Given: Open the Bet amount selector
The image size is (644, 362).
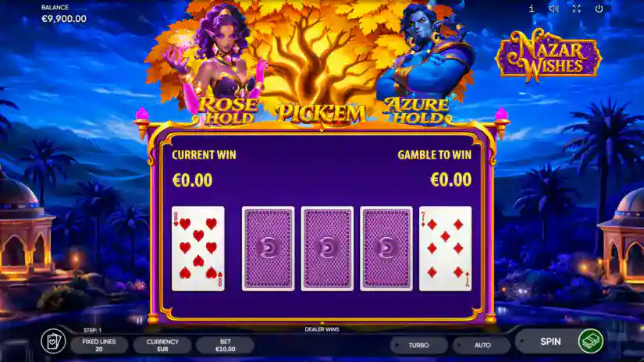Looking at the screenshot, I should [x=225, y=345].
